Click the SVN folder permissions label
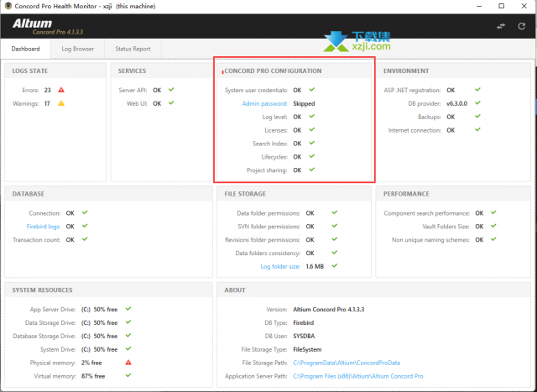537x392 pixels. pos(268,227)
